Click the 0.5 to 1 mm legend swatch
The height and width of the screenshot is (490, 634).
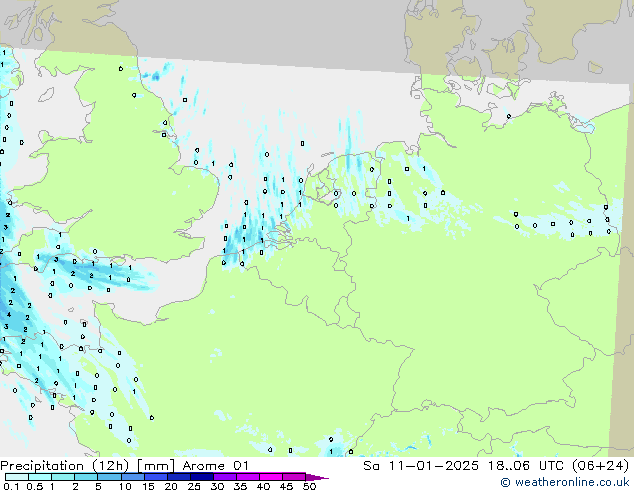[40, 477]
